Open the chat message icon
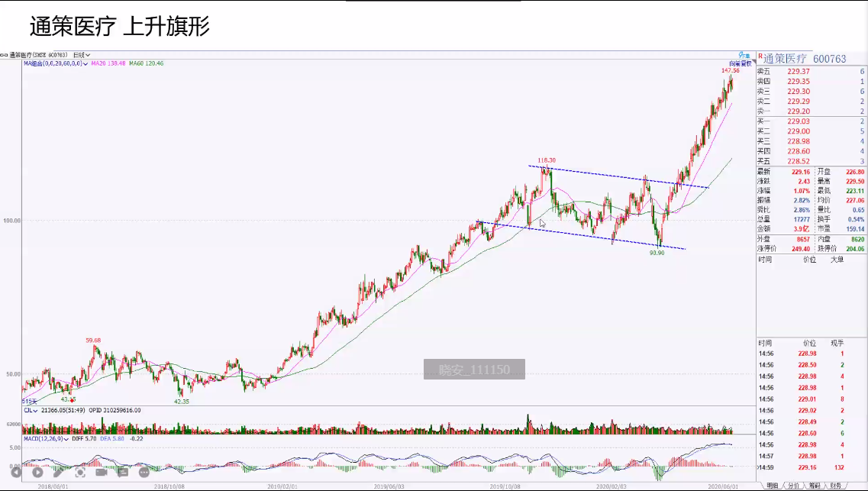Screen dimensions: 868x491 123,472
